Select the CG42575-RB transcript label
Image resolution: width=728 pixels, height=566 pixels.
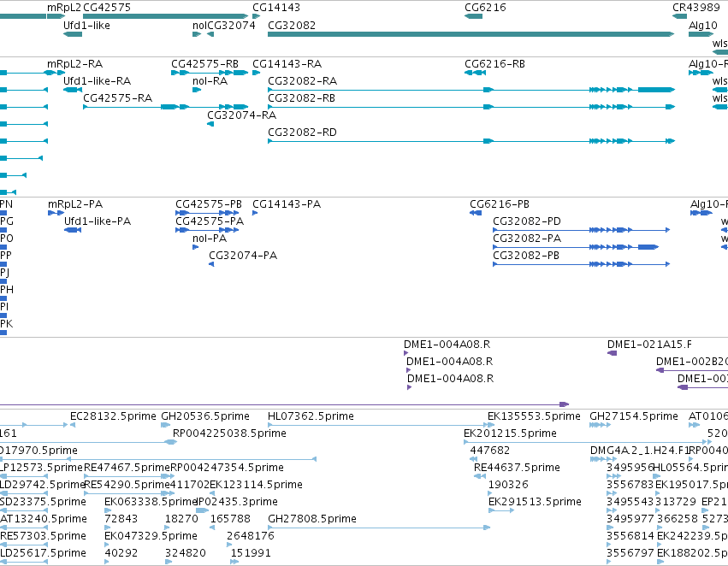point(204,63)
